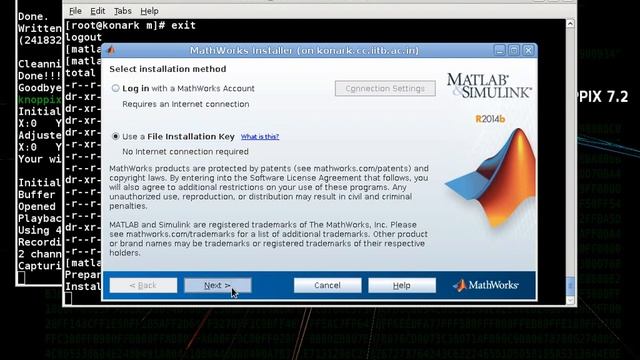This screenshot has height=360, width=640.
Task: Click the terminal scrollbar up arrow
Action: (570, 24)
